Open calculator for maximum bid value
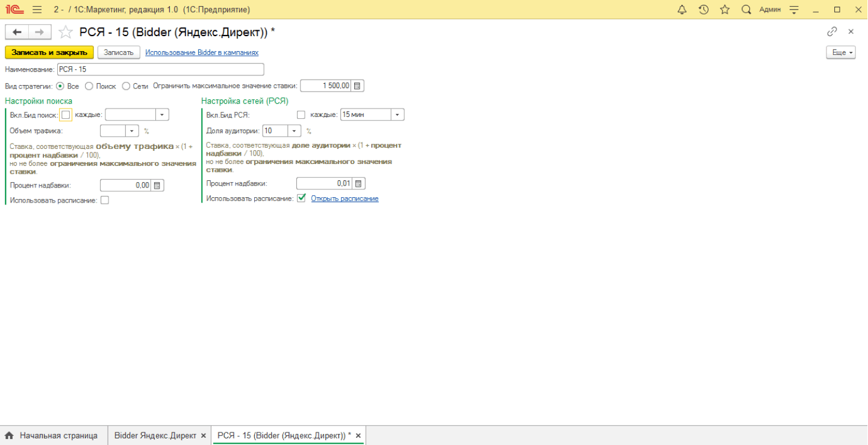Screen dimensions: 868x445 pyautogui.click(x=357, y=86)
